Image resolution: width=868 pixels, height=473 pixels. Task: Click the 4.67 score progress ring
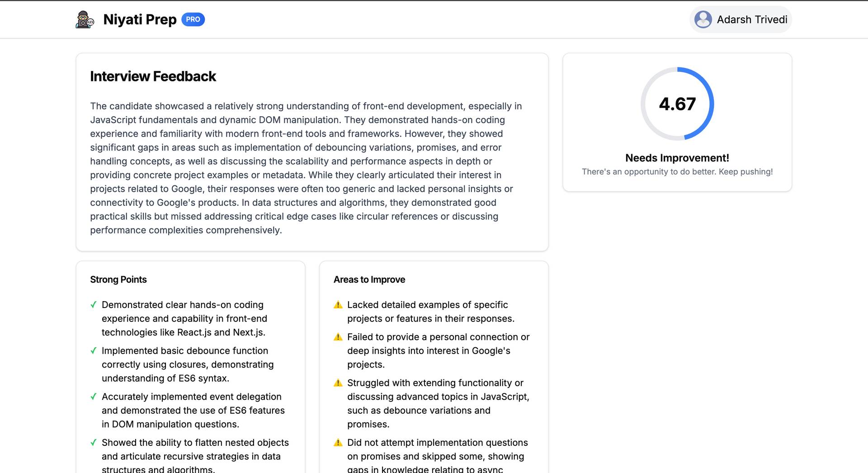[x=677, y=104]
